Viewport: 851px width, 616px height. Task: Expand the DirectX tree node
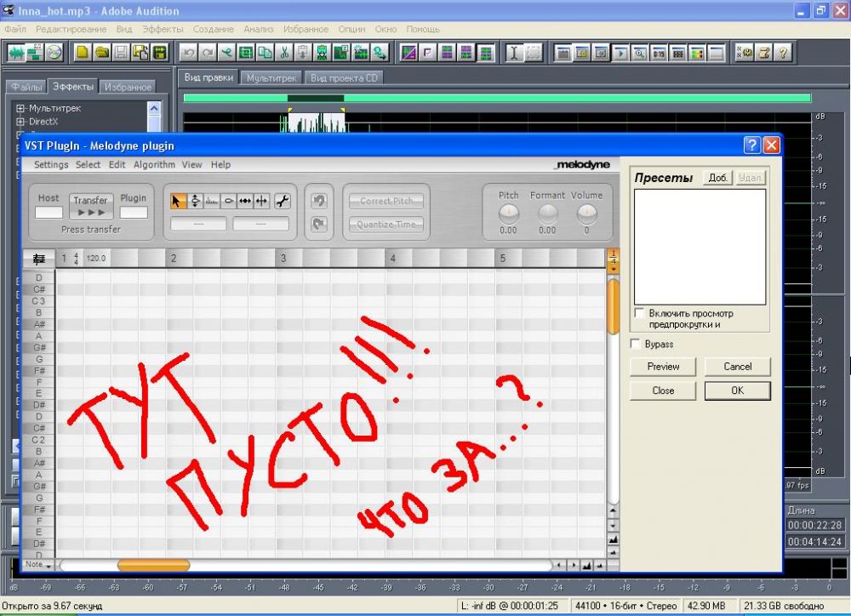(x=20, y=122)
